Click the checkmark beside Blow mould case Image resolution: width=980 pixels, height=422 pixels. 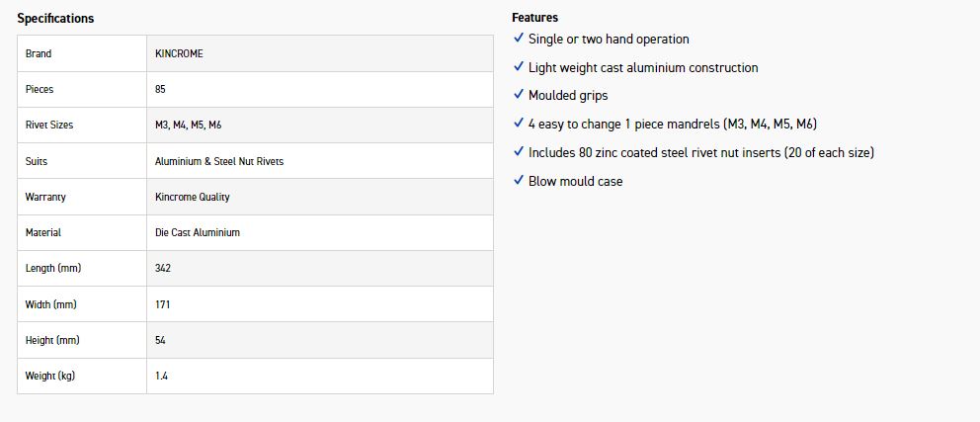click(x=519, y=181)
